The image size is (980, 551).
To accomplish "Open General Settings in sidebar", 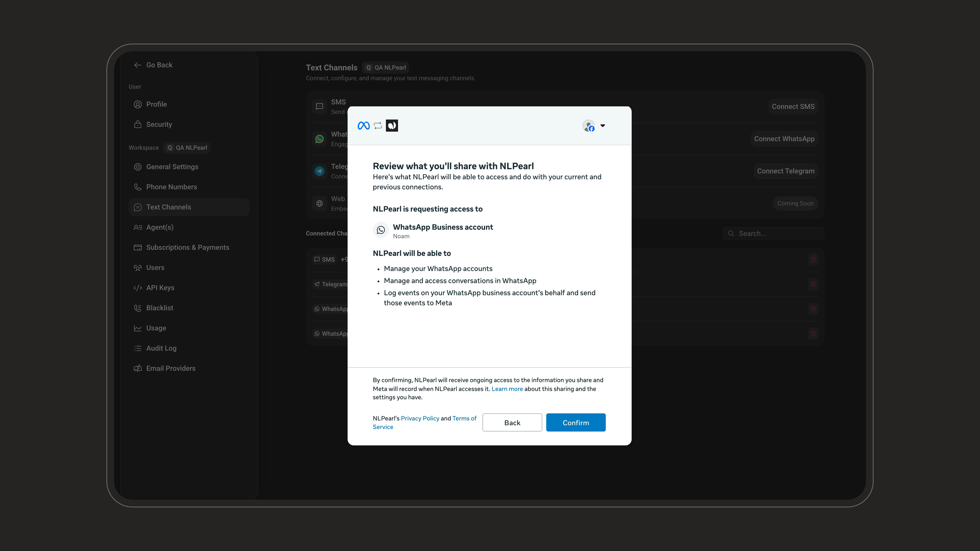I will pyautogui.click(x=189, y=167).
